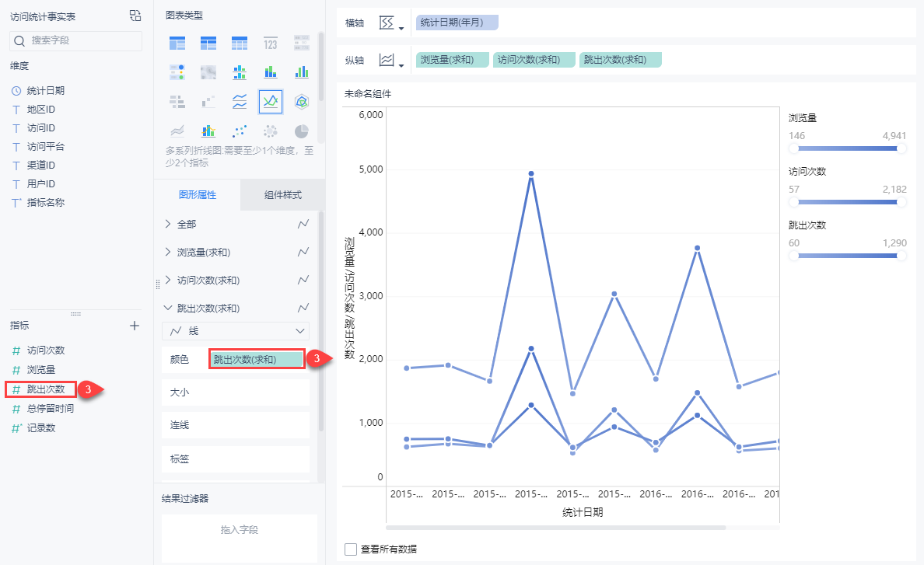
Task: Select the multi-series line chart type
Action: click(x=271, y=102)
